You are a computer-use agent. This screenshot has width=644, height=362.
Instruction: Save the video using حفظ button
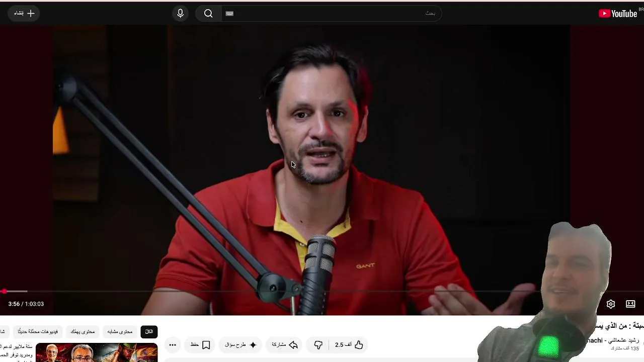pyautogui.click(x=200, y=345)
